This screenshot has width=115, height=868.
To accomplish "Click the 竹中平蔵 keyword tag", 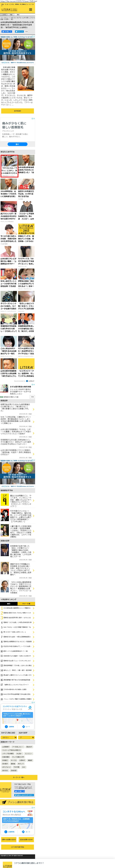I will pyautogui.click(x=16, y=767).
